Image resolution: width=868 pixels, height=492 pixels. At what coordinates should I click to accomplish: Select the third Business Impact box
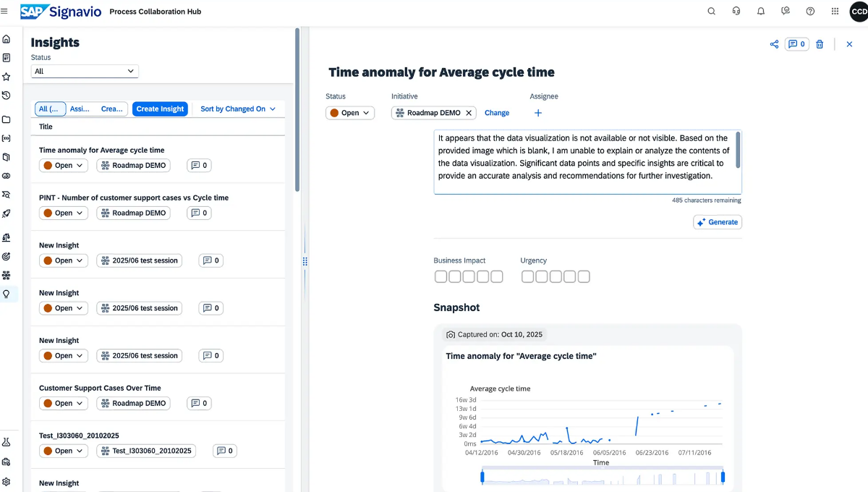(x=469, y=276)
